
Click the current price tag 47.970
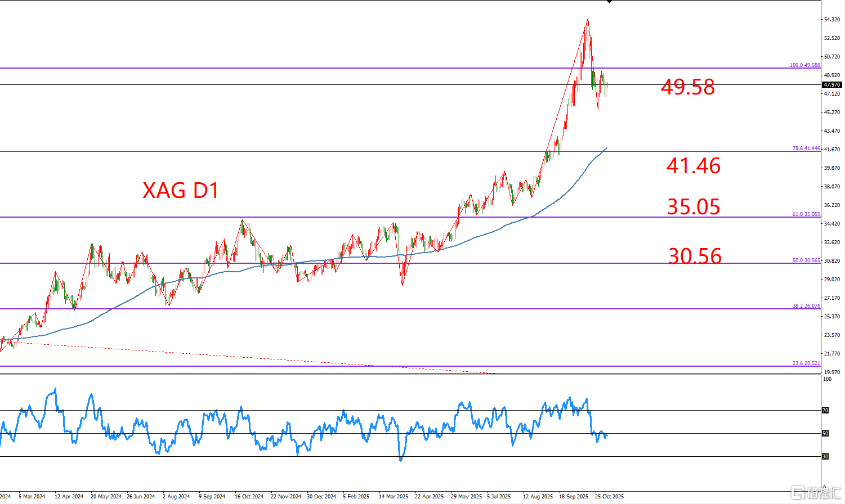pyautogui.click(x=831, y=85)
